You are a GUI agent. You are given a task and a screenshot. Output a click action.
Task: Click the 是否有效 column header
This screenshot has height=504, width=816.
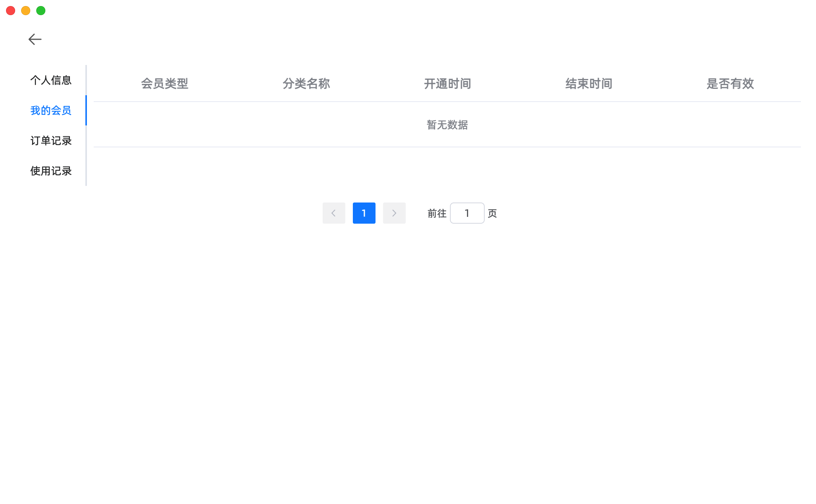(x=730, y=83)
